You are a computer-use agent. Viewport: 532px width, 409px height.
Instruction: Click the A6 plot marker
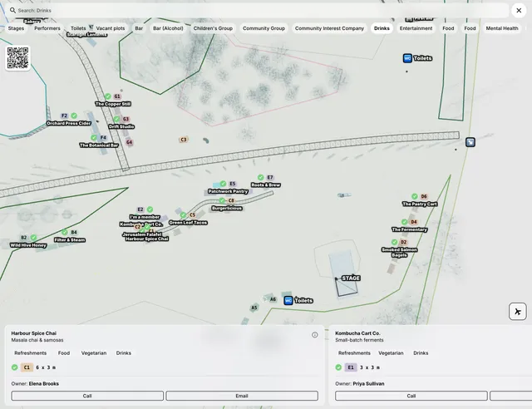(x=273, y=299)
